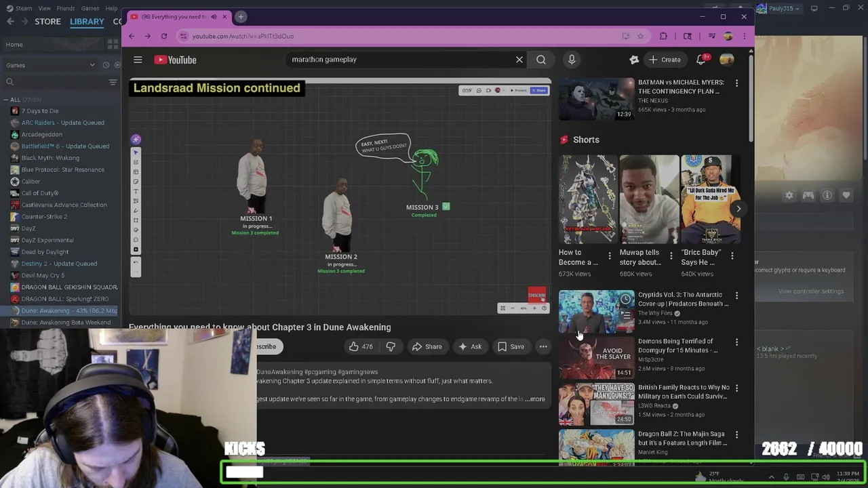Image resolution: width=868 pixels, height=488 pixels.
Task: Go back in the browser
Action: 132,36
